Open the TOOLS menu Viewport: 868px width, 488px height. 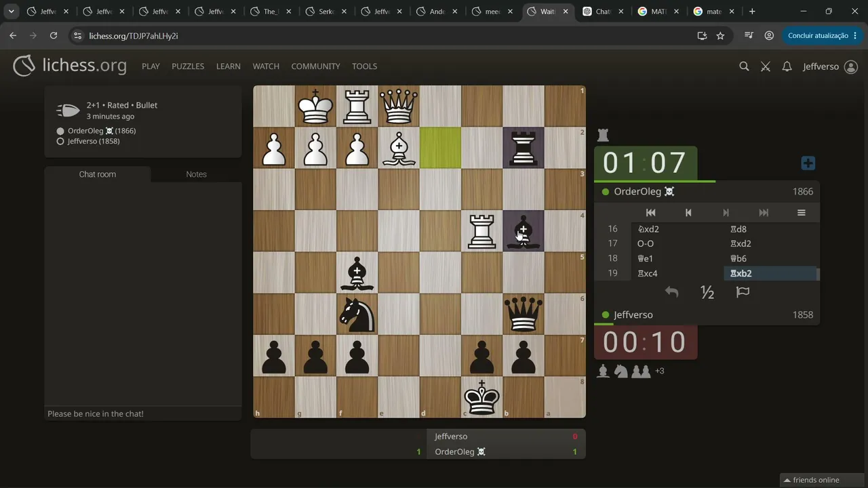(x=364, y=66)
